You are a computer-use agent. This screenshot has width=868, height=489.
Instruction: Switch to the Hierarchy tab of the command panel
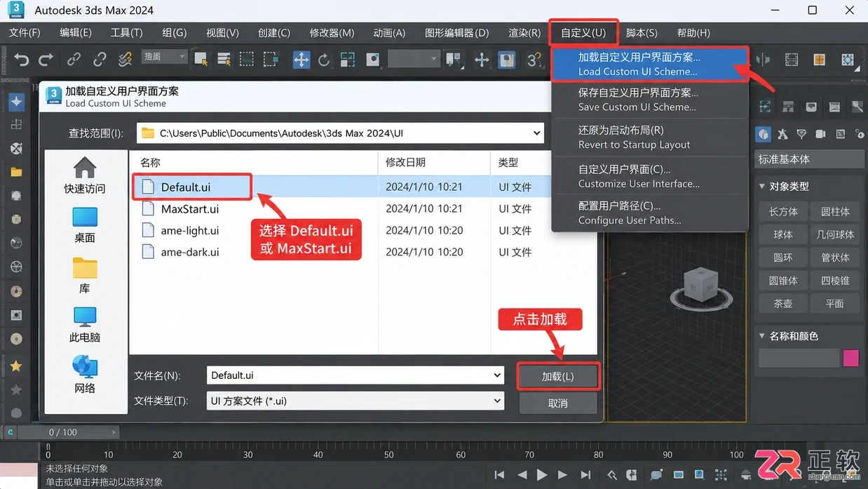click(788, 107)
